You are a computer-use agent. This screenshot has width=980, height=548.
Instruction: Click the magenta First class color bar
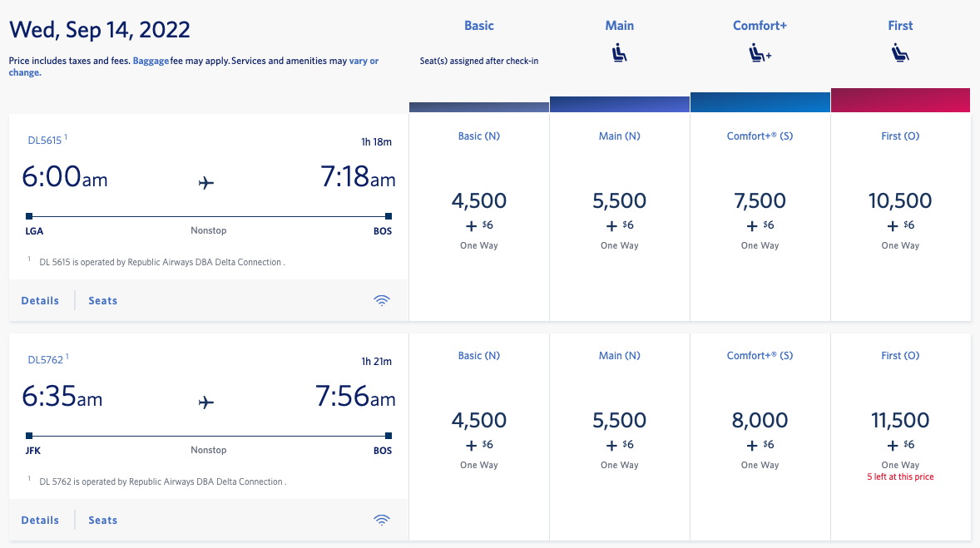900,101
